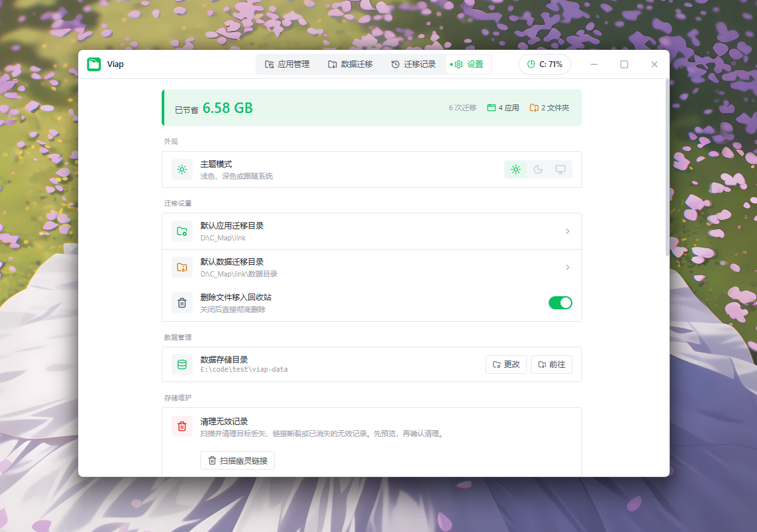Click the C: 71% disk usage indicator

[x=545, y=64]
